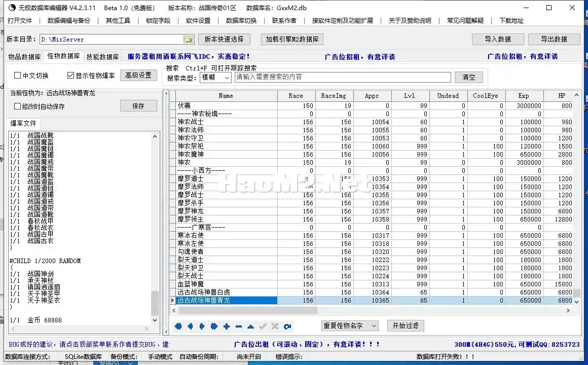Click 开始过滤 button
The image size is (588, 365).
tap(406, 325)
